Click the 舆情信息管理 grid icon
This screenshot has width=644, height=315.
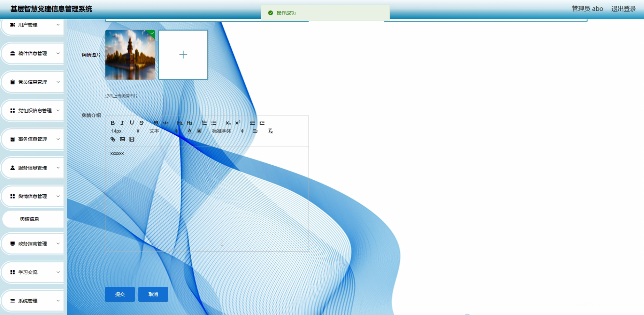pos(13,196)
